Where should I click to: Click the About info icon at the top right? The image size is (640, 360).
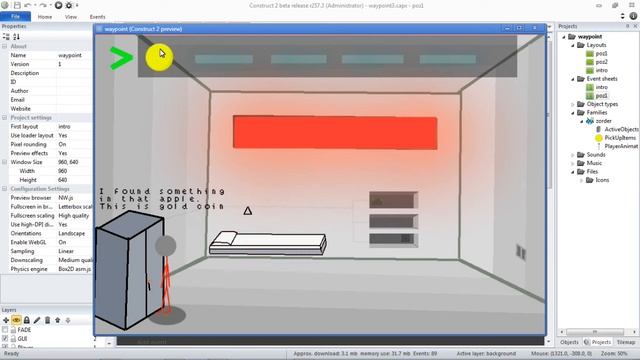point(633,16)
